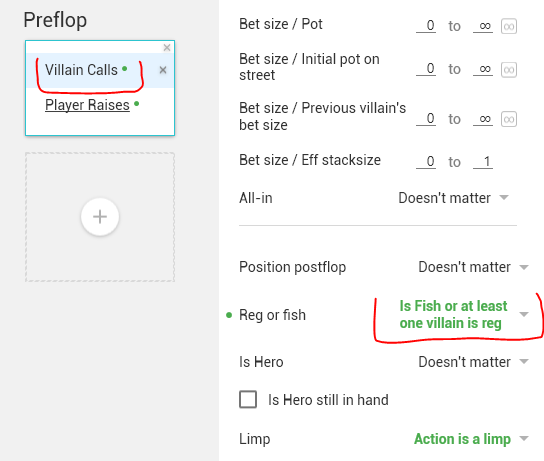Edit Bet size / Eff stacksize minimum field
The image size is (544, 461).
(426, 162)
